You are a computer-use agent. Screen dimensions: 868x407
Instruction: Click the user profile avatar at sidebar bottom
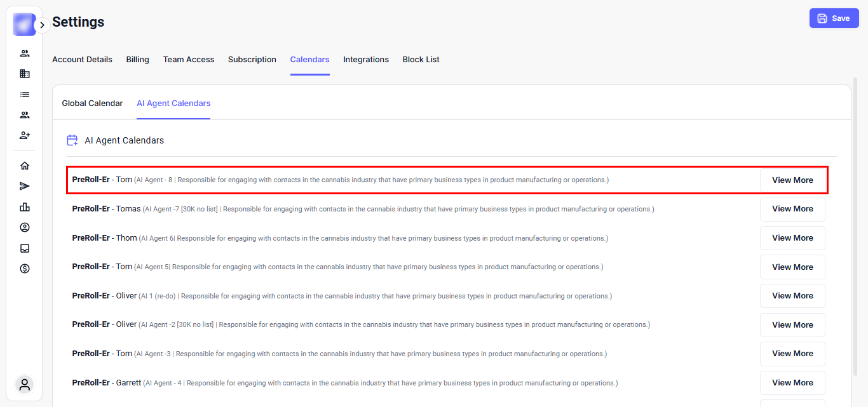coord(25,385)
